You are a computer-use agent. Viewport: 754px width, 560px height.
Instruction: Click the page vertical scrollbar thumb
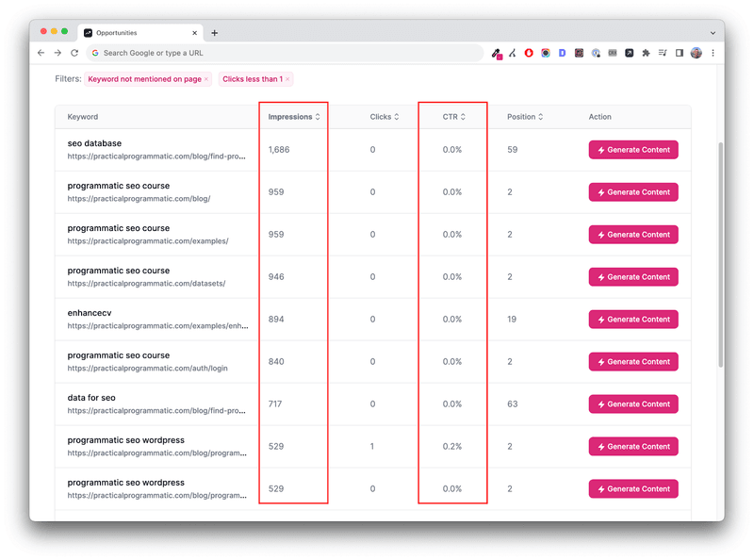pyautogui.click(x=720, y=255)
